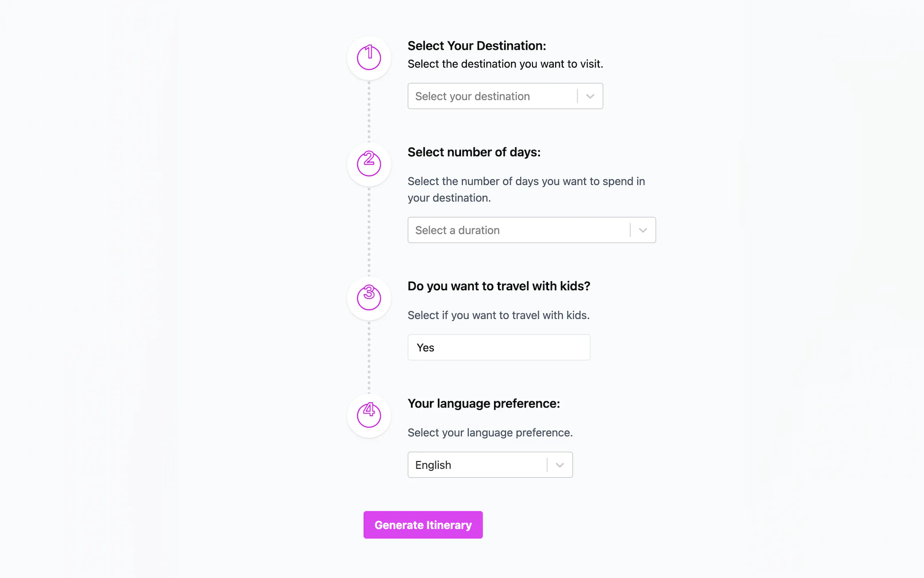Viewport: 924px width, 578px height.
Task: Click the 'Your language preference:' heading
Action: click(x=483, y=403)
